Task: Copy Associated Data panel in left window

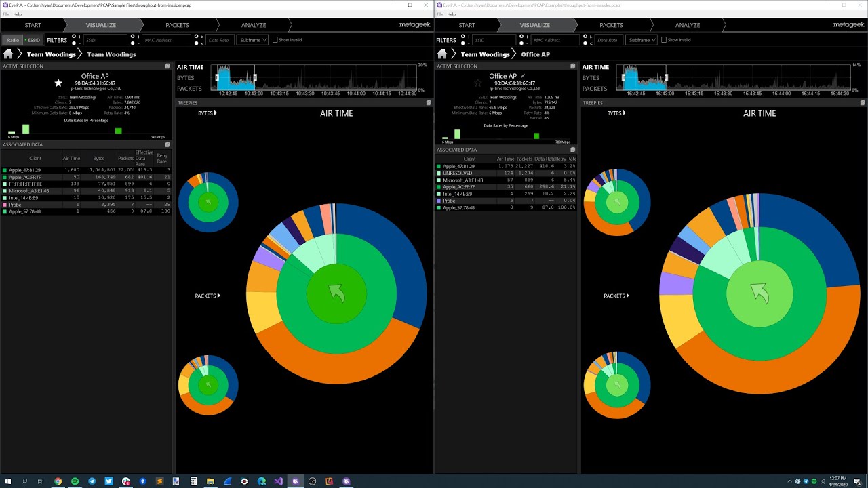Action: pos(167,144)
